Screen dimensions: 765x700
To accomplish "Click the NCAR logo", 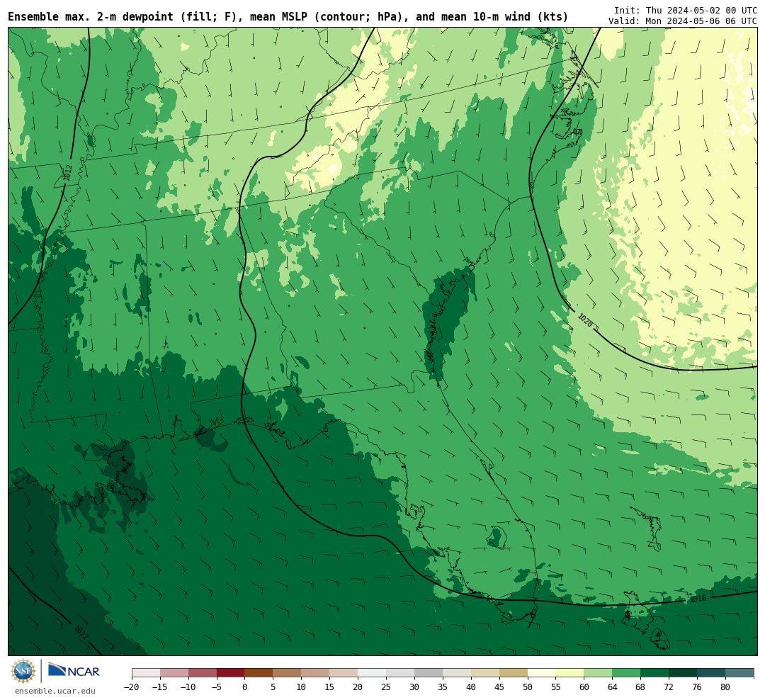I will tap(74, 671).
